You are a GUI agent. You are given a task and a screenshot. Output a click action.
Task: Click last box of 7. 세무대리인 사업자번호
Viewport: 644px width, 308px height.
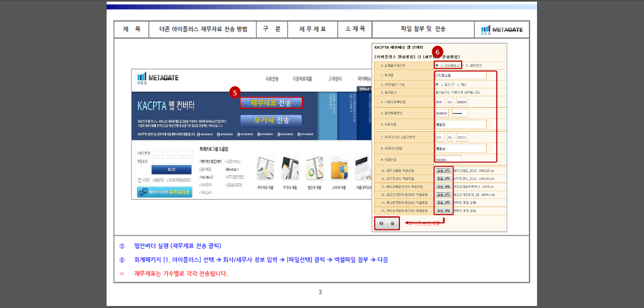pyautogui.click(x=462, y=137)
